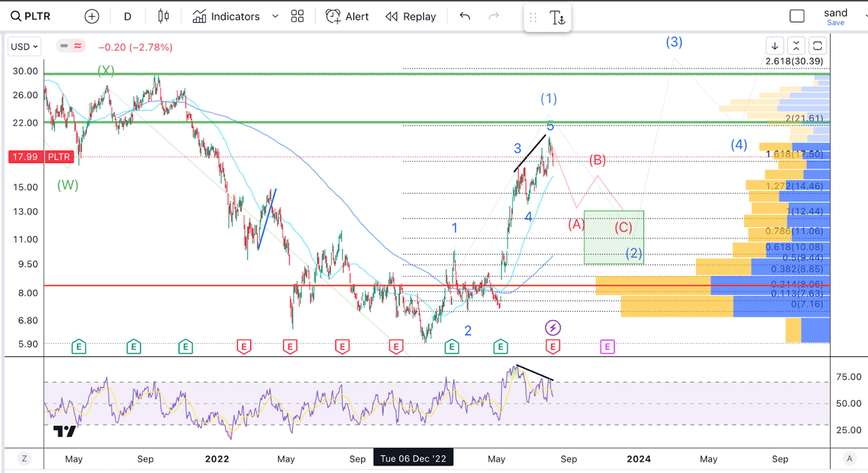The width and height of the screenshot is (868, 473).
Task: Open the D interval selector
Action: (x=127, y=16)
